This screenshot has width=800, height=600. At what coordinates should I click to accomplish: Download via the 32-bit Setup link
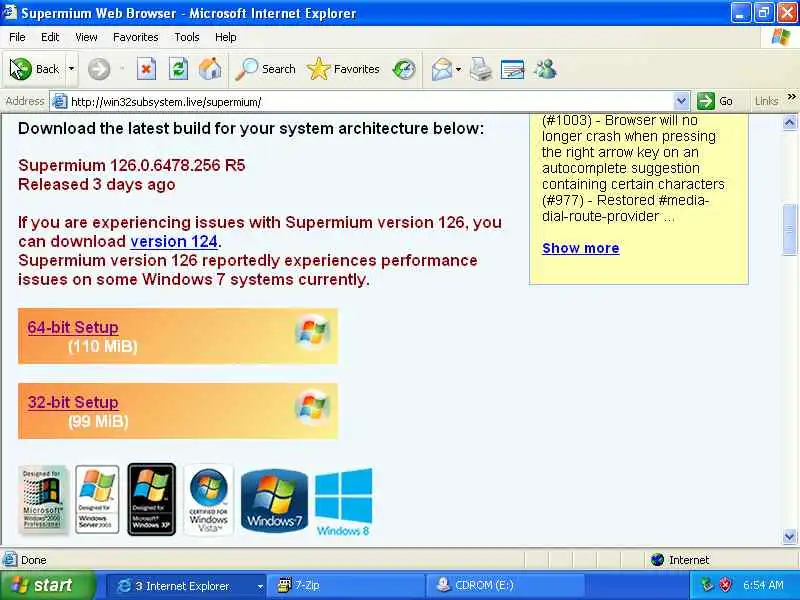[73, 403]
